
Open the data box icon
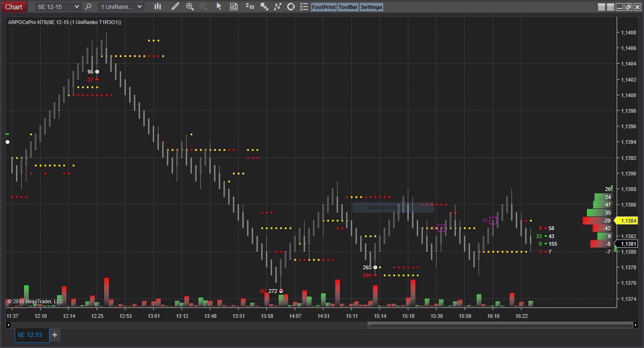pos(234,7)
